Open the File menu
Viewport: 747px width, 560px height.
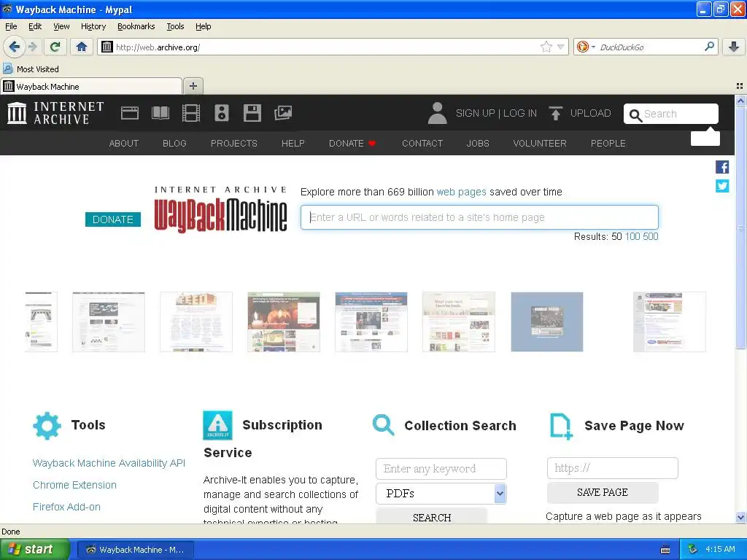click(x=11, y=26)
